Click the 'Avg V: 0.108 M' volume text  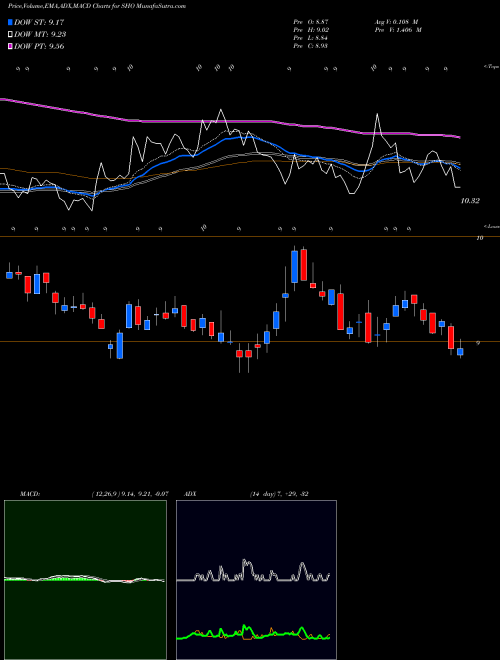396,22
